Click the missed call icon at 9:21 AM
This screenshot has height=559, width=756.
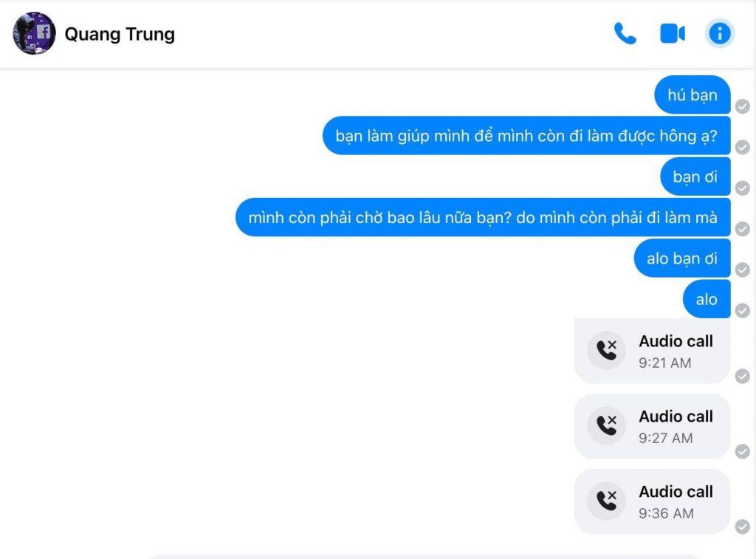[607, 351]
